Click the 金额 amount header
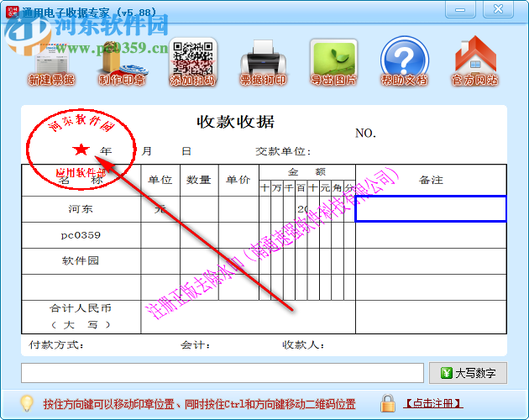Image resolution: width=529 pixels, height=420 pixels. (x=307, y=172)
